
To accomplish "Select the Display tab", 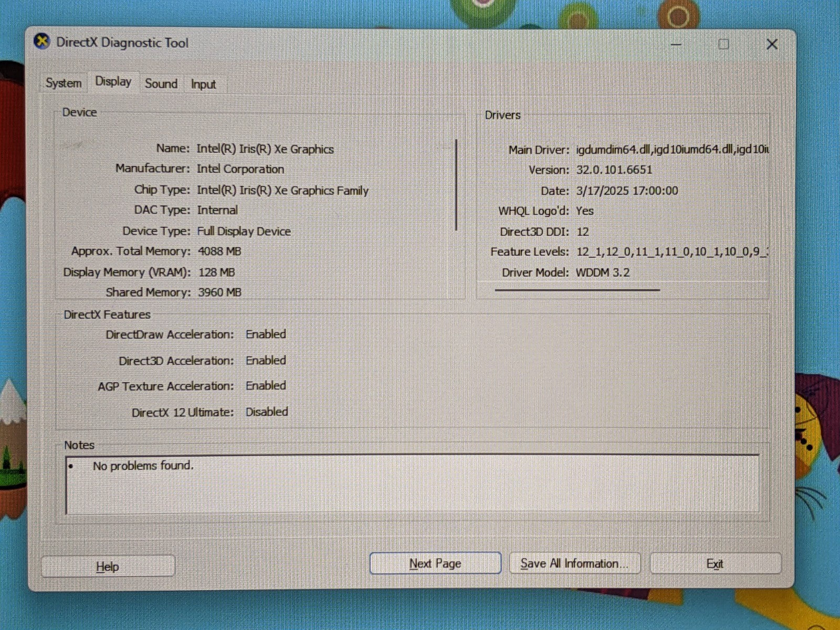I will point(113,82).
